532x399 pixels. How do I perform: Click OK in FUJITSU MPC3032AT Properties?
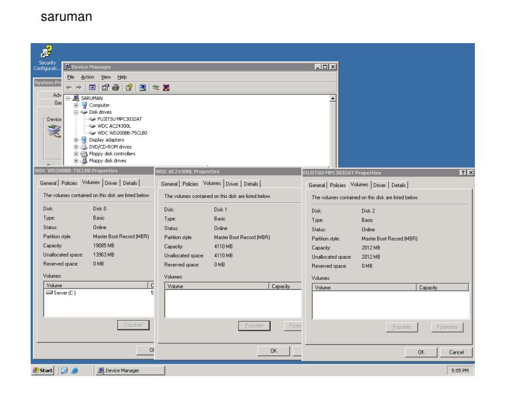click(x=421, y=352)
